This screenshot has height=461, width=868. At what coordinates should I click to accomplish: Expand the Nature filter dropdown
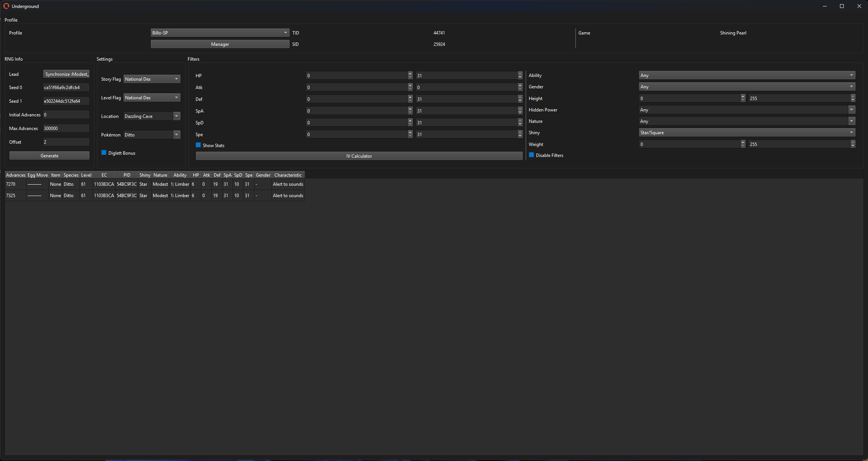(747, 121)
